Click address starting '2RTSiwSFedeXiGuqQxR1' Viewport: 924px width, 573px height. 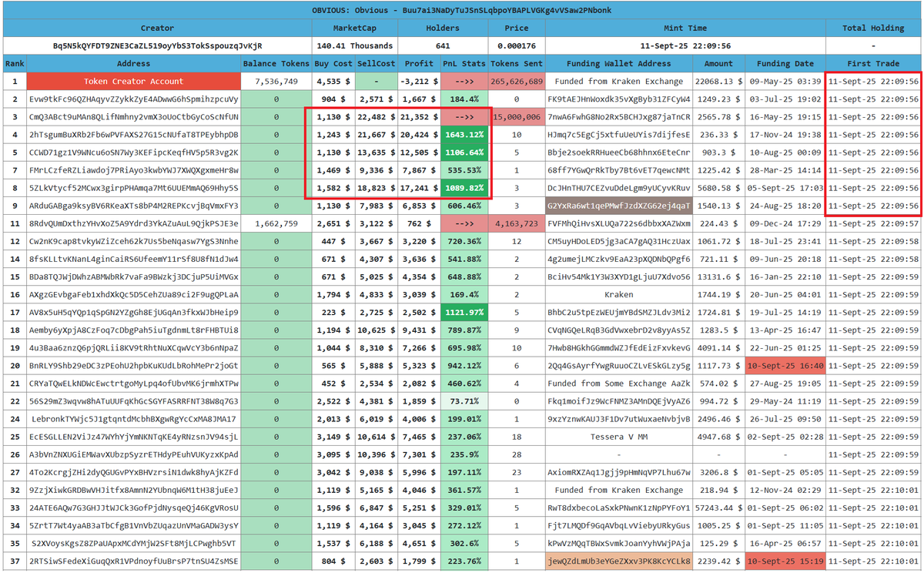133,561
